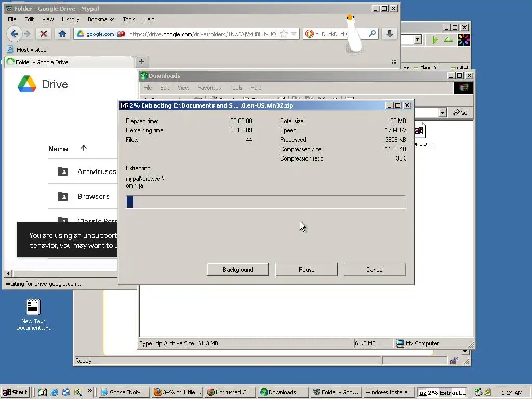This screenshot has height=399, width=532.
Task: Click the DuckDuckGo search engine icon
Action: click(x=310, y=34)
